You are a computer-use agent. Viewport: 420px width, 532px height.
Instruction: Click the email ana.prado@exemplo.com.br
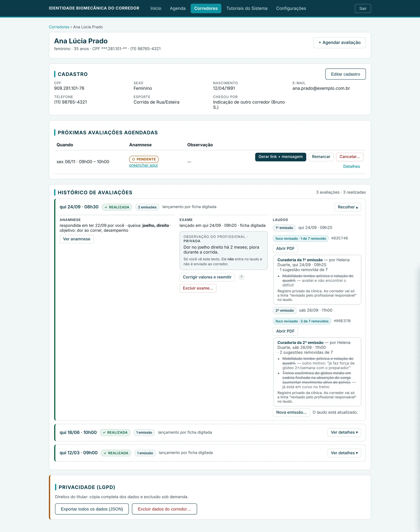321,88
